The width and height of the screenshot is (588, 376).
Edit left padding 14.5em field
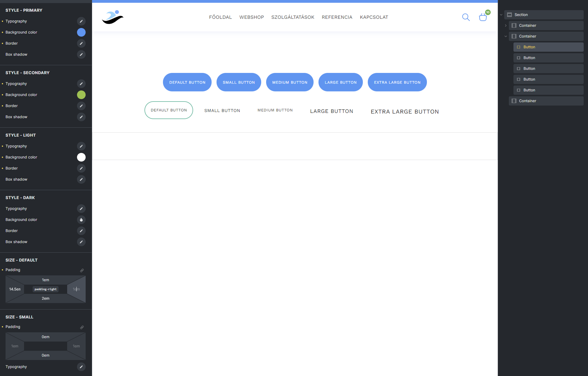(15, 289)
